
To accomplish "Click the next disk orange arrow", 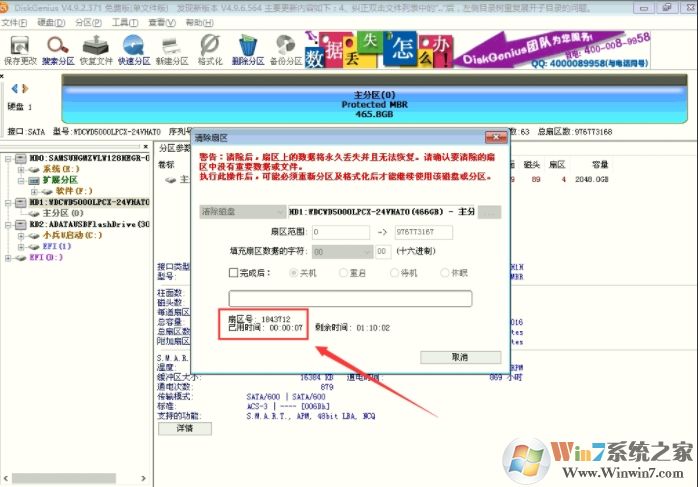I will tap(25, 88).
